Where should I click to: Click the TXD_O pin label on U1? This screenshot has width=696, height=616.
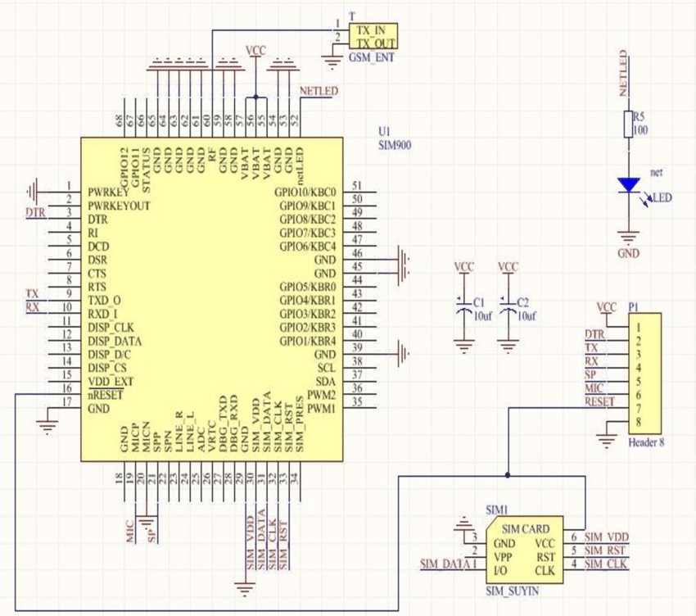(105, 300)
